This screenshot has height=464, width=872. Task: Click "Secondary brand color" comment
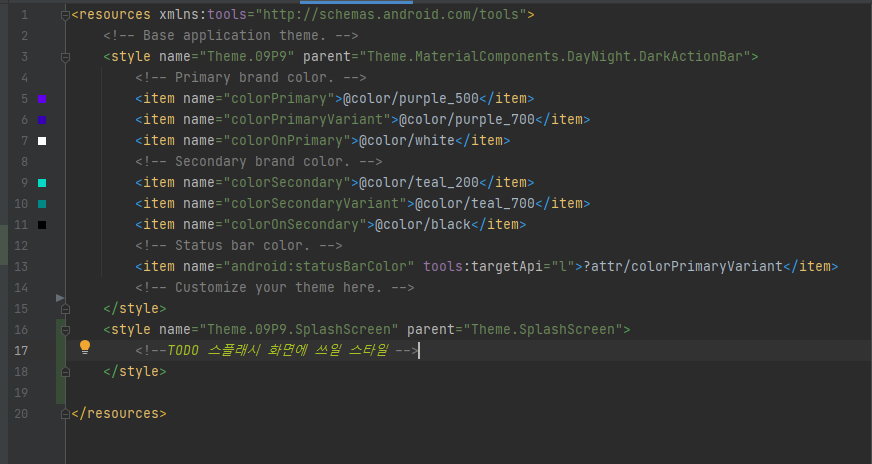point(259,161)
